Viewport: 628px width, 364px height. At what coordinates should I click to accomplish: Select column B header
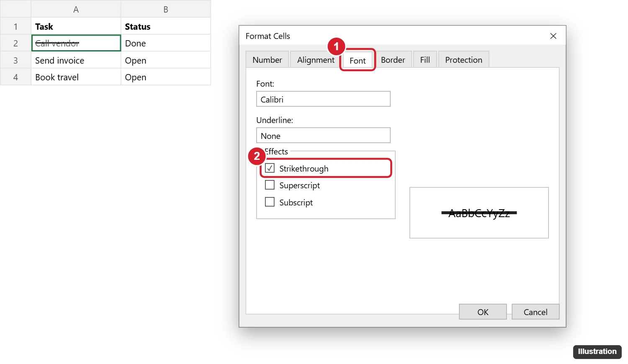coord(166,9)
